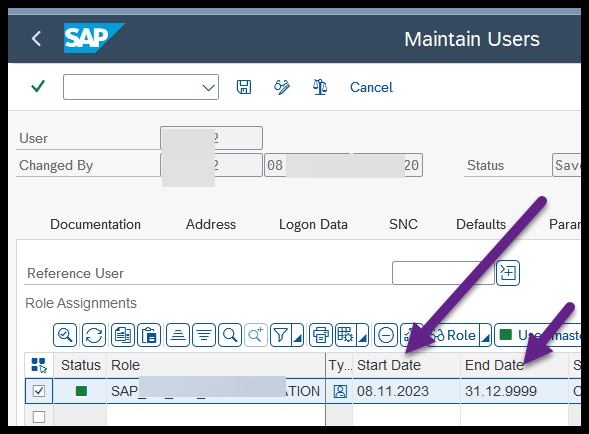This screenshot has width=589, height=434.
Task: Click the Print icon
Action: [x=321, y=335]
